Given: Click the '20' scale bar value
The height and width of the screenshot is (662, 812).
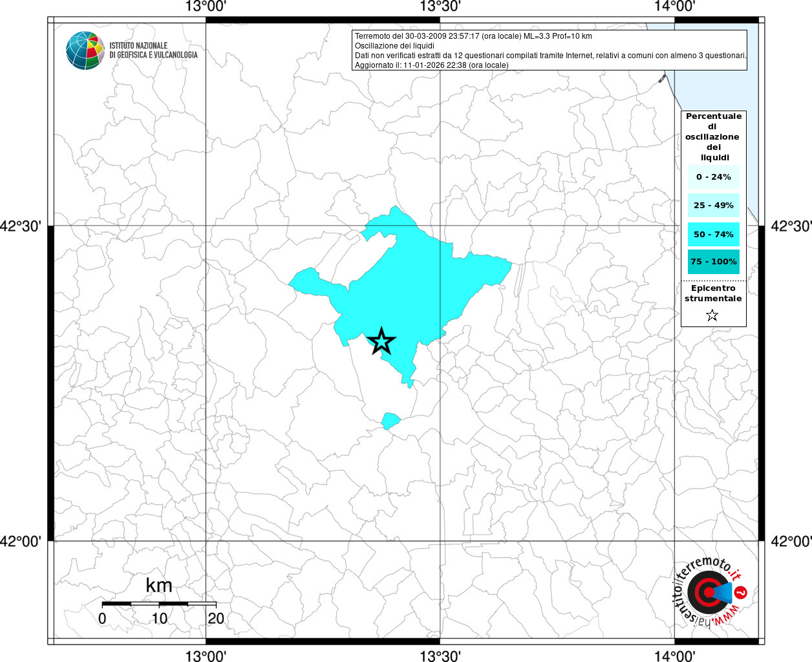Looking at the screenshot, I should pyautogui.click(x=216, y=618).
